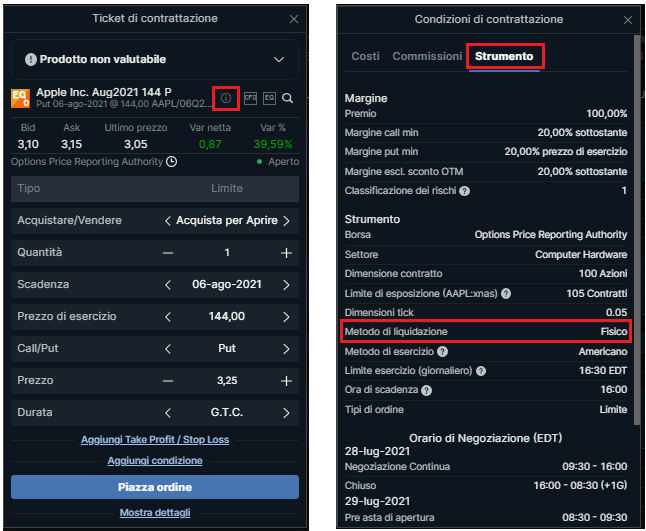Screen dimensions: 646x531
Task: Close the Ticket di contrattazione panel
Action: tap(294, 19)
